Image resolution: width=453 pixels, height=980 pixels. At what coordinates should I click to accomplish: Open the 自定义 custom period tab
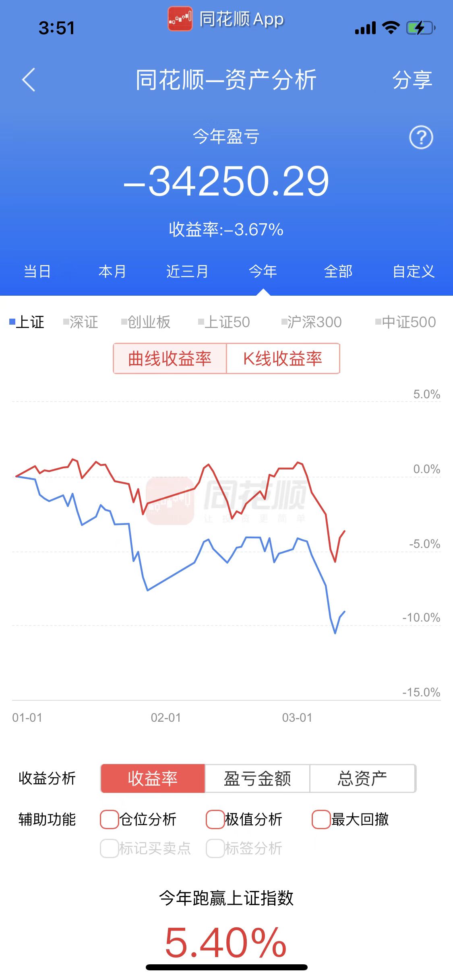click(414, 272)
